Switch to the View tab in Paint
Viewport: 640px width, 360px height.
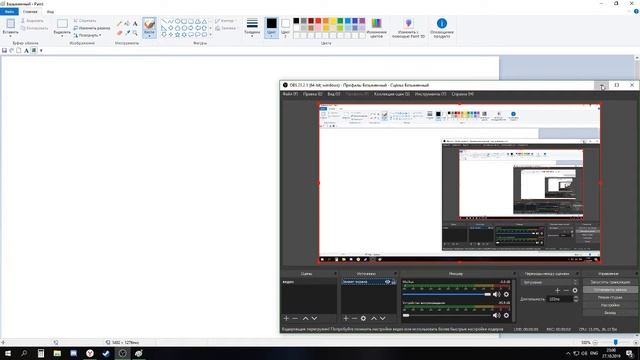(x=50, y=12)
